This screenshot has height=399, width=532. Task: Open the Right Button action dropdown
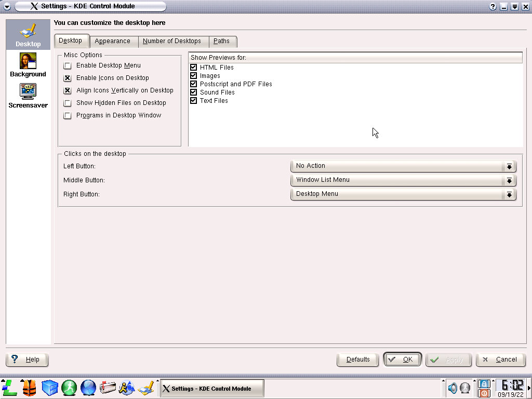403,194
